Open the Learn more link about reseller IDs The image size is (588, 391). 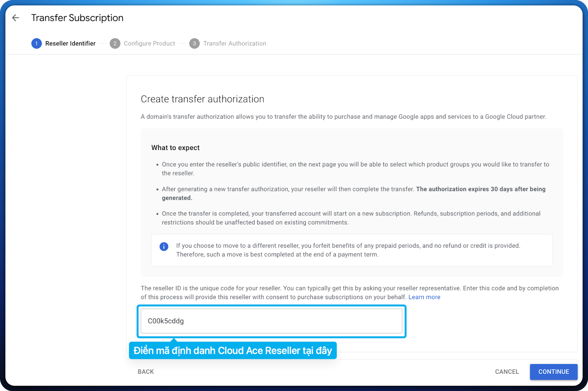coord(424,297)
